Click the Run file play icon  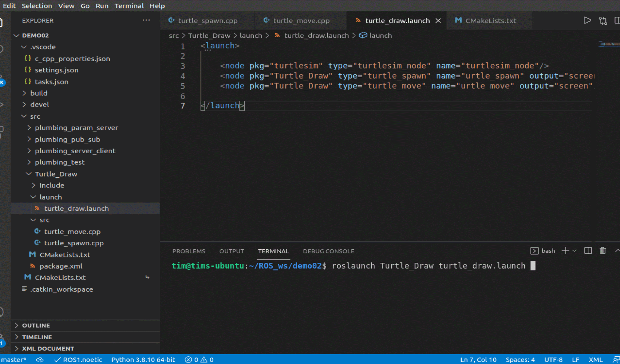click(x=587, y=21)
